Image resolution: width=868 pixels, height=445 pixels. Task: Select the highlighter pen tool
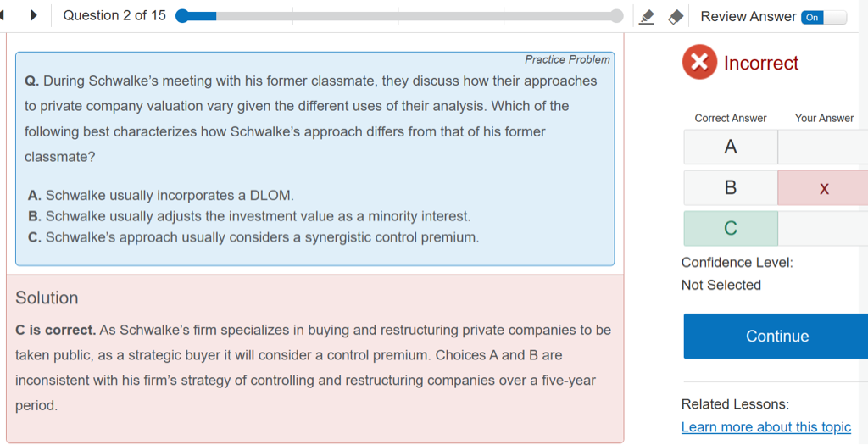point(647,17)
